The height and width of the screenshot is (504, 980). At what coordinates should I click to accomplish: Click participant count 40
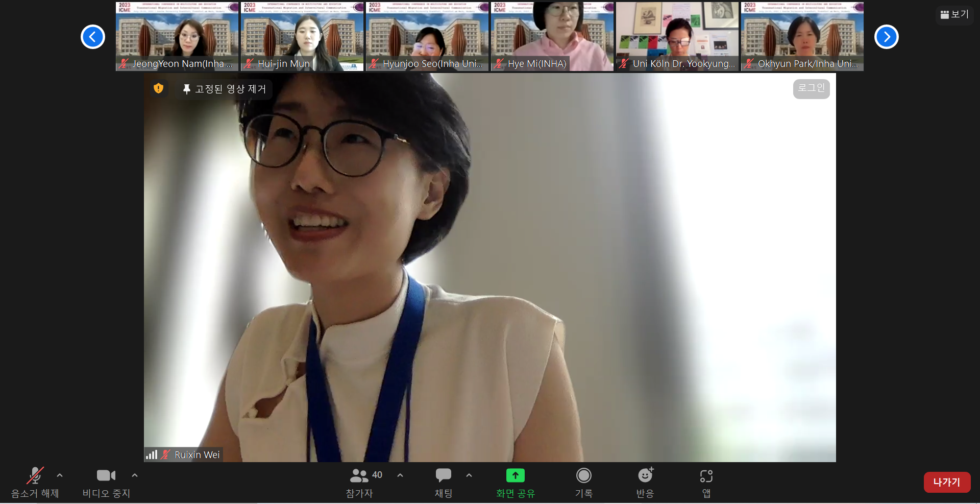377,475
